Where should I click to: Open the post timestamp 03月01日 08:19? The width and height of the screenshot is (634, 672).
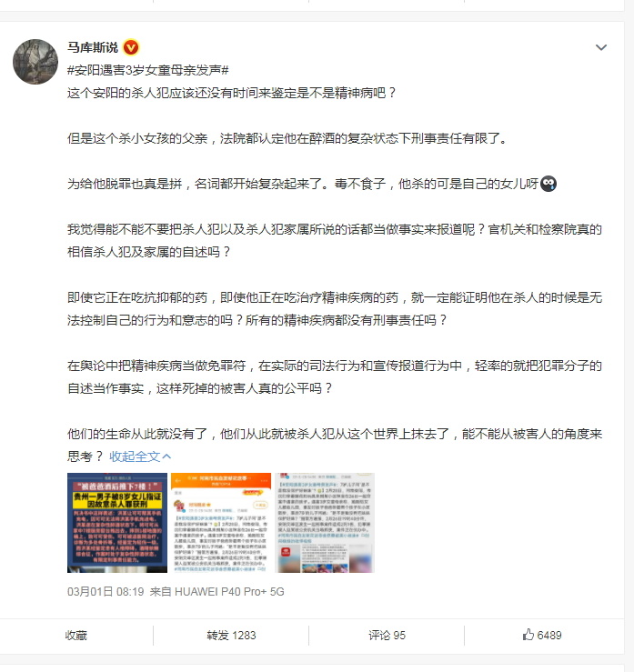point(106,592)
